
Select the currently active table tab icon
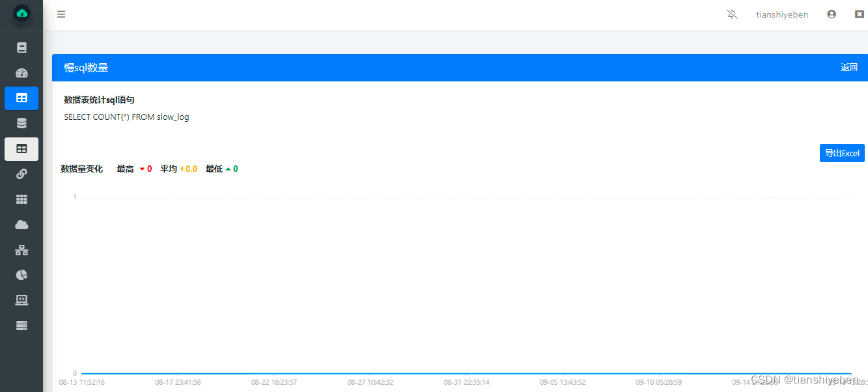[x=21, y=149]
